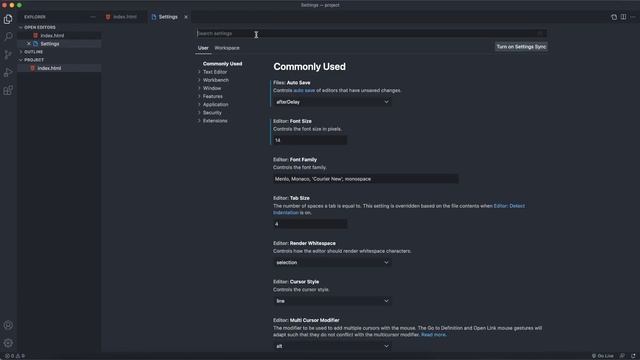
Task: Click the Font Size input field
Action: click(x=310, y=140)
